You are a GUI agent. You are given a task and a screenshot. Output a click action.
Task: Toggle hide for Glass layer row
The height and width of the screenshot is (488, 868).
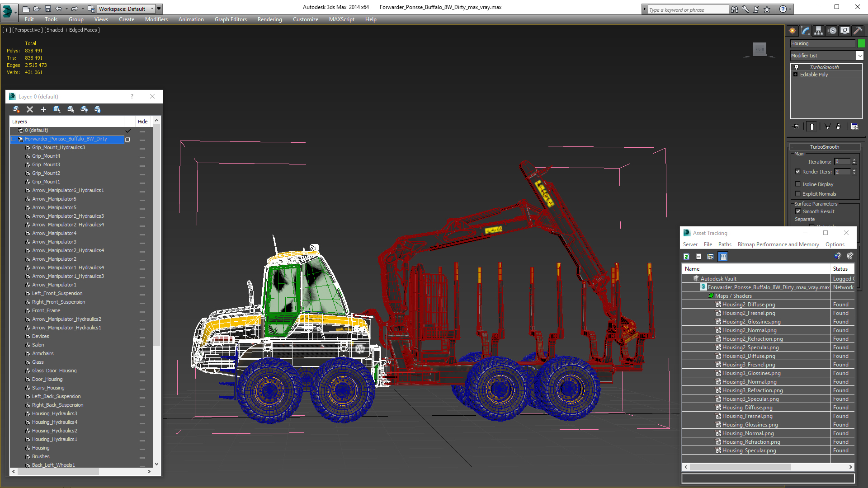142,362
